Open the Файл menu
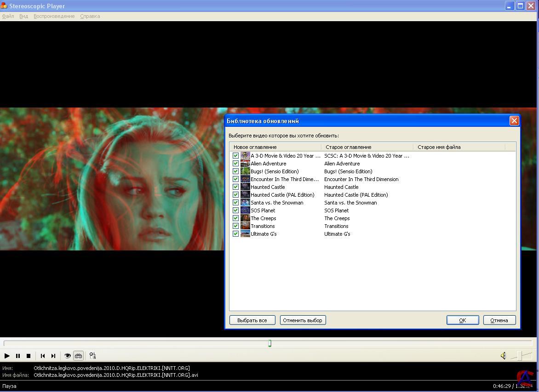This screenshot has height=392, width=539. [x=8, y=16]
